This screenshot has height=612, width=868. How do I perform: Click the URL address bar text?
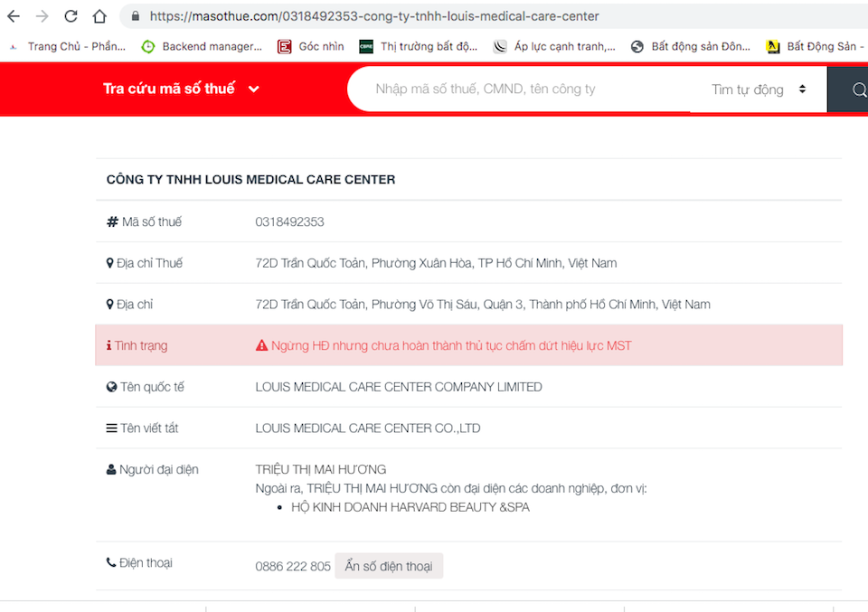pos(374,16)
